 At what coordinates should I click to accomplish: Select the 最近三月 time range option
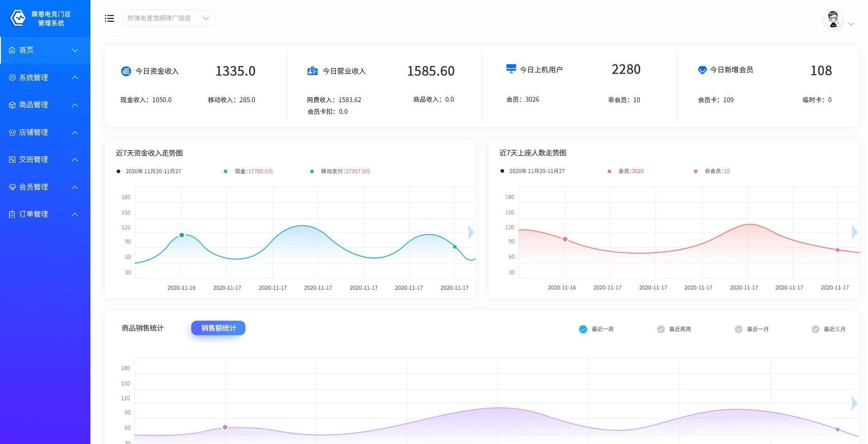pos(816,329)
